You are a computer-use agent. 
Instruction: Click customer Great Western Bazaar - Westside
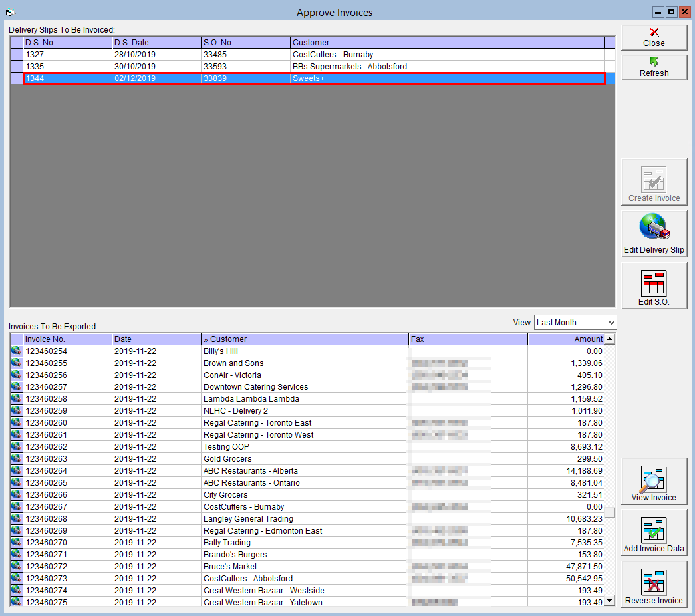(264, 590)
